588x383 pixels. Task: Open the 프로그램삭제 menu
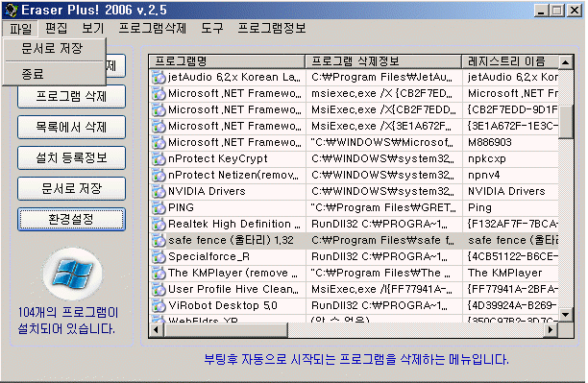[x=152, y=29]
